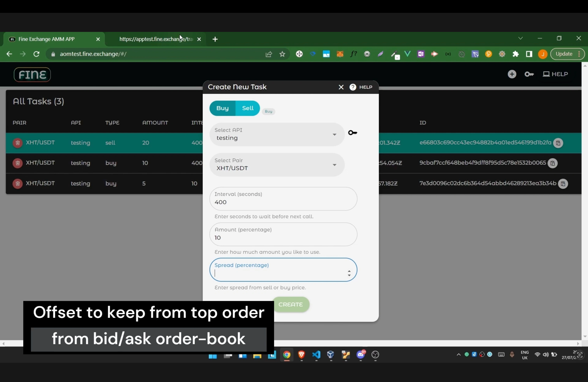588x382 pixels.
Task: Copy ID beginning with 7e3d0096c02d
Action: coord(563,184)
